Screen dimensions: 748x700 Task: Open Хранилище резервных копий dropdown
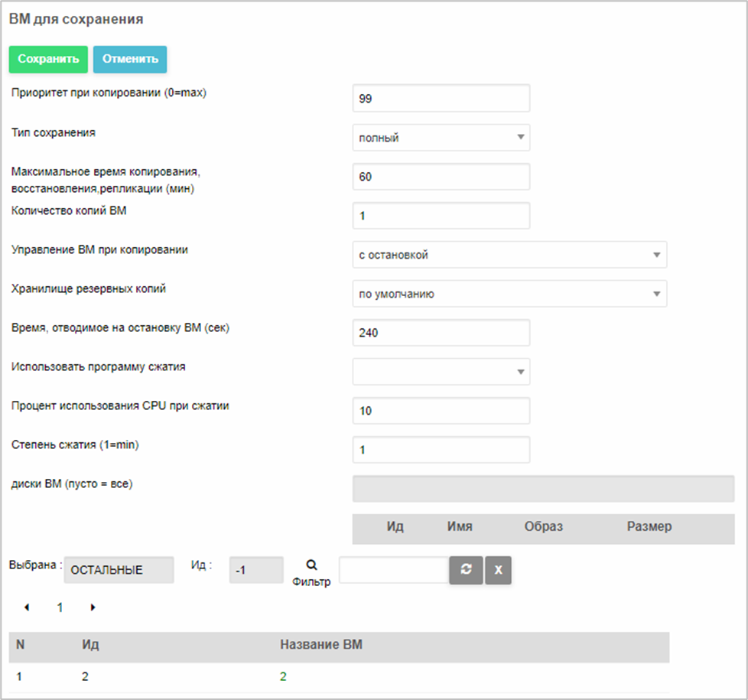[x=509, y=294]
